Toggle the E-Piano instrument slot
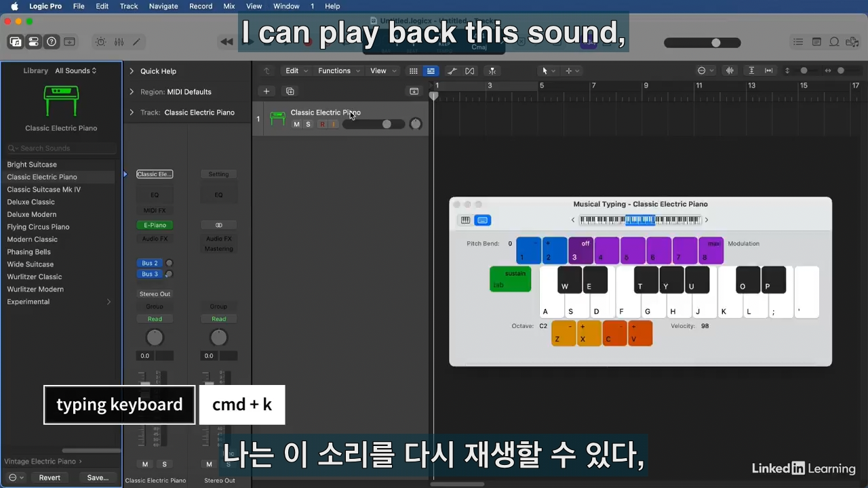The height and width of the screenshot is (488, 868). [x=155, y=225]
